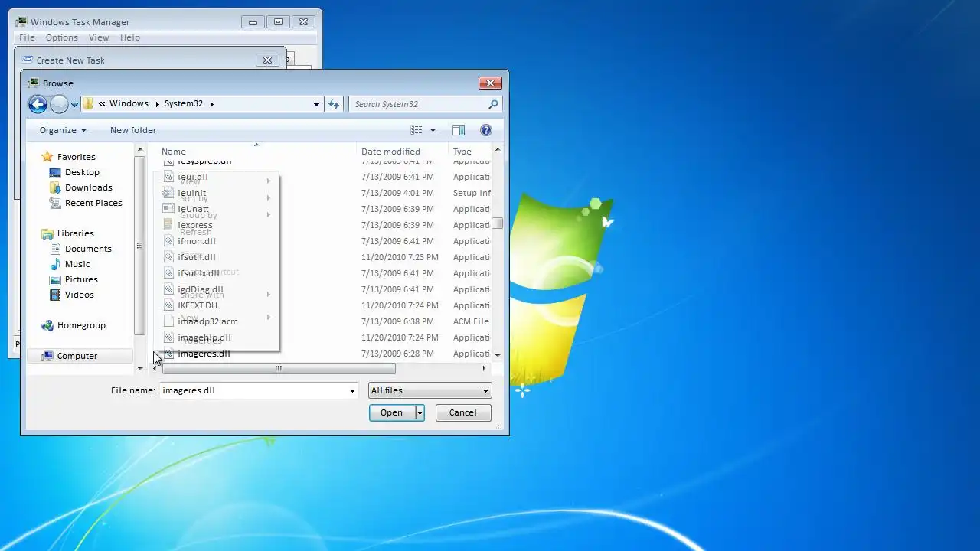Click the Open button

point(391,412)
